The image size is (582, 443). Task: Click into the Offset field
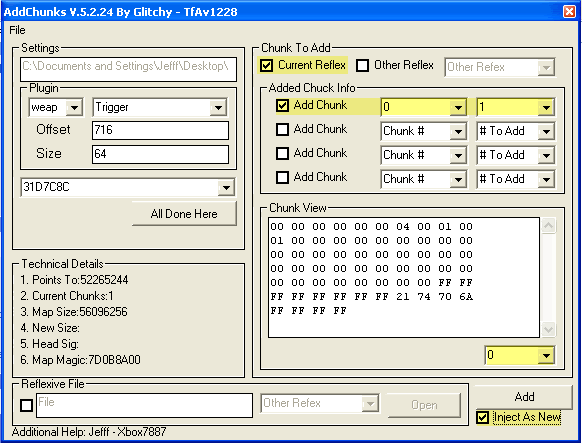point(160,130)
